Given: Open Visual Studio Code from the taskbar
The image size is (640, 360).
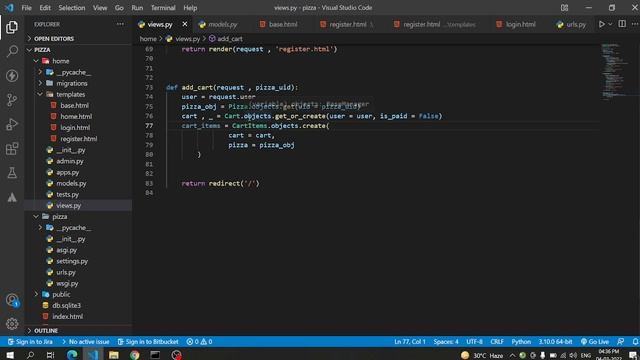Looking at the screenshot, I should pyautogui.click(x=93, y=355).
